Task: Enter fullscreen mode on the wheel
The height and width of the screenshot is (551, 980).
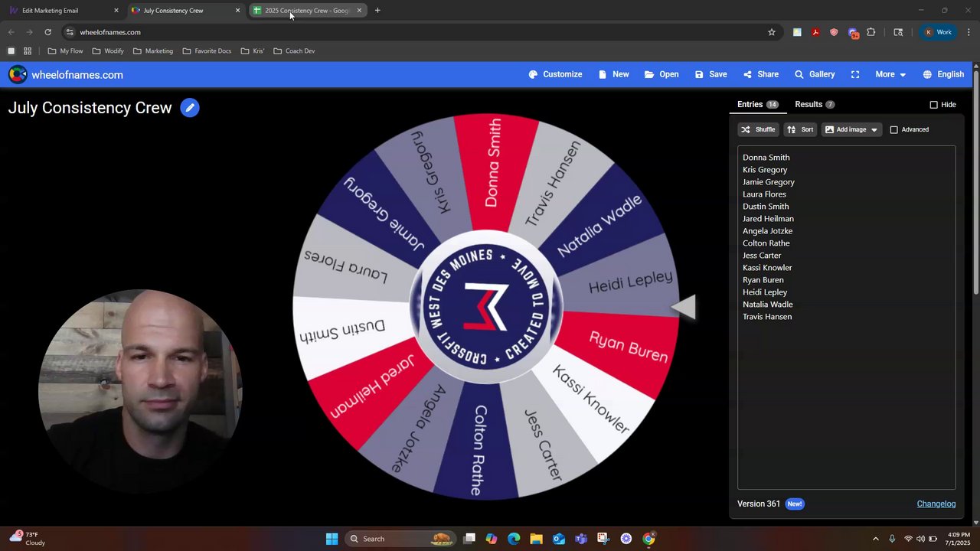Action: click(x=855, y=74)
